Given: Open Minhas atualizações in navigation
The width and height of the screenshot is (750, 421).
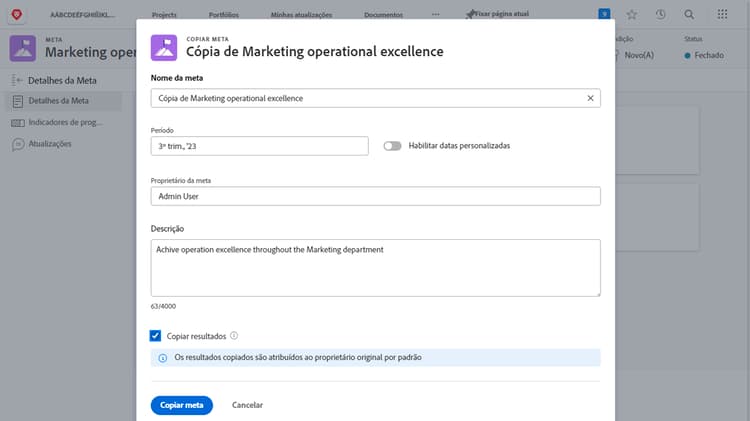Looking at the screenshot, I should pyautogui.click(x=301, y=15).
